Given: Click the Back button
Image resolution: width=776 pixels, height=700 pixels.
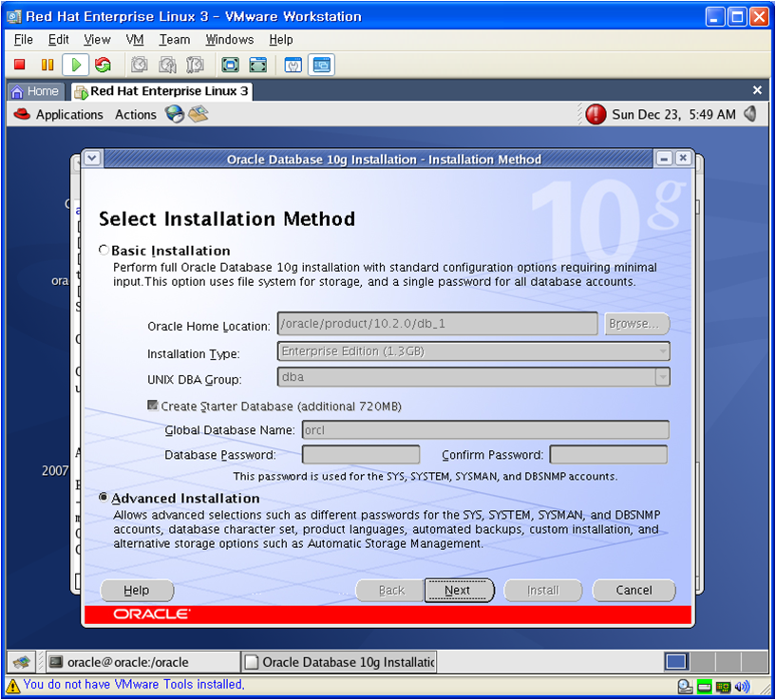Looking at the screenshot, I should click(391, 590).
